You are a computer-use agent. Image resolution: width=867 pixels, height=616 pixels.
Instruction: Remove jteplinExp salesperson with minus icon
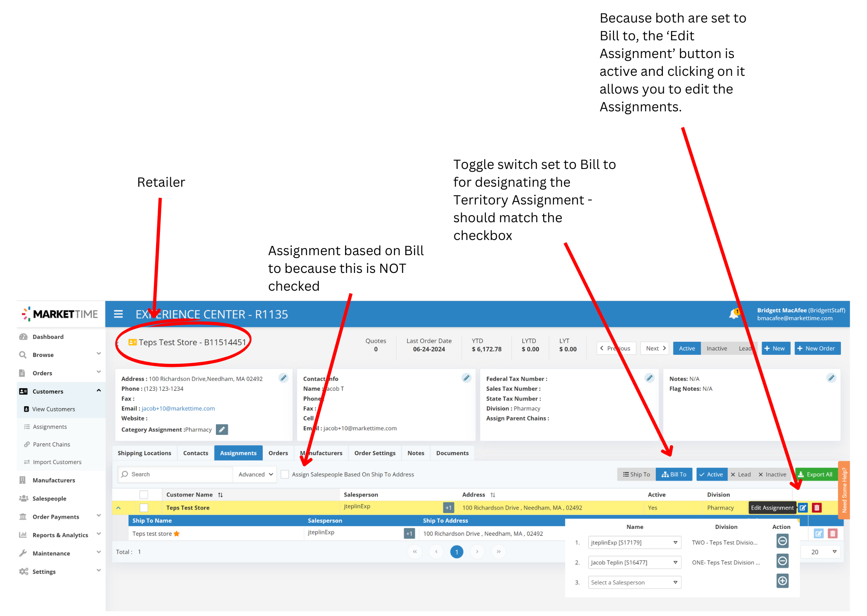pos(782,541)
